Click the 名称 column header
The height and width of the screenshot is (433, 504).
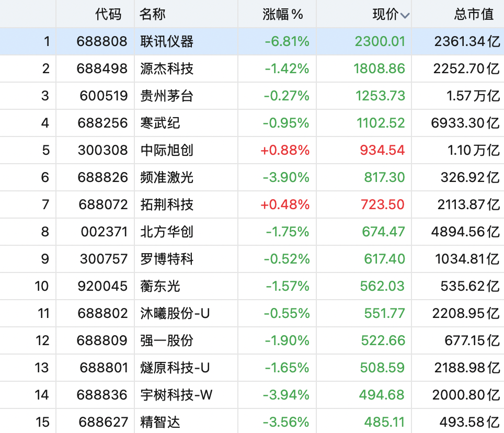pos(152,14)
